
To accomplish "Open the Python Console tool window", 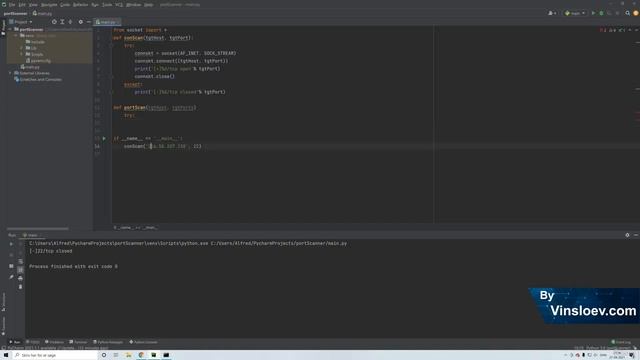I will (143, 342).
